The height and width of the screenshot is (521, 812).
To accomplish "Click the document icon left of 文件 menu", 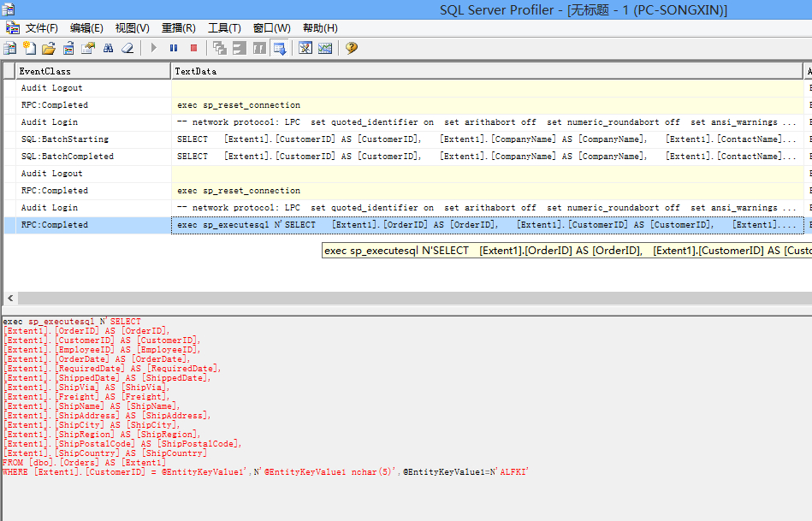I will coord(13,27).
